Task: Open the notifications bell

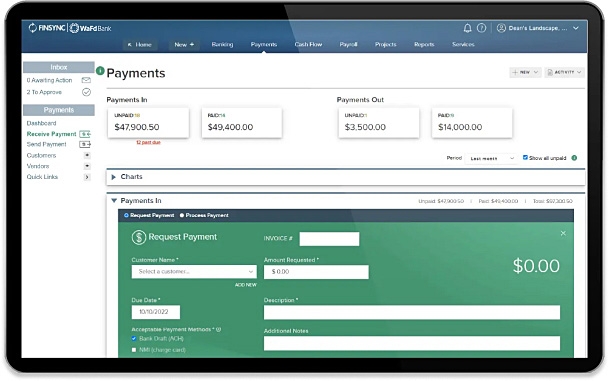Action: [x=468, y=28]
